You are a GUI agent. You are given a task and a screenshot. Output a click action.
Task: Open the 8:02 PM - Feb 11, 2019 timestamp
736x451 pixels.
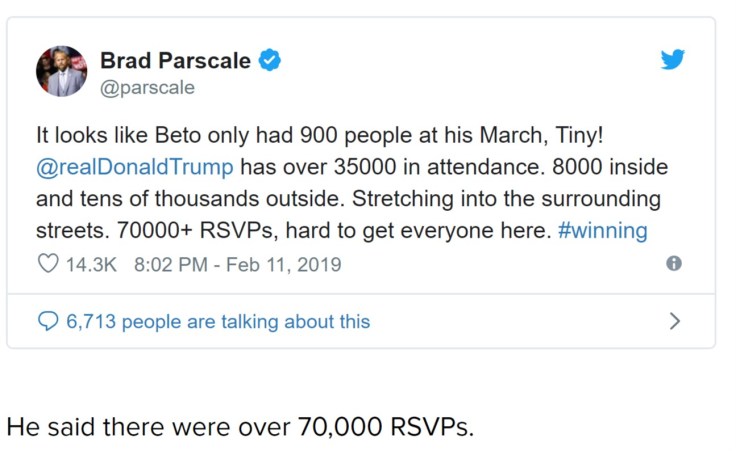coord(237,265)
